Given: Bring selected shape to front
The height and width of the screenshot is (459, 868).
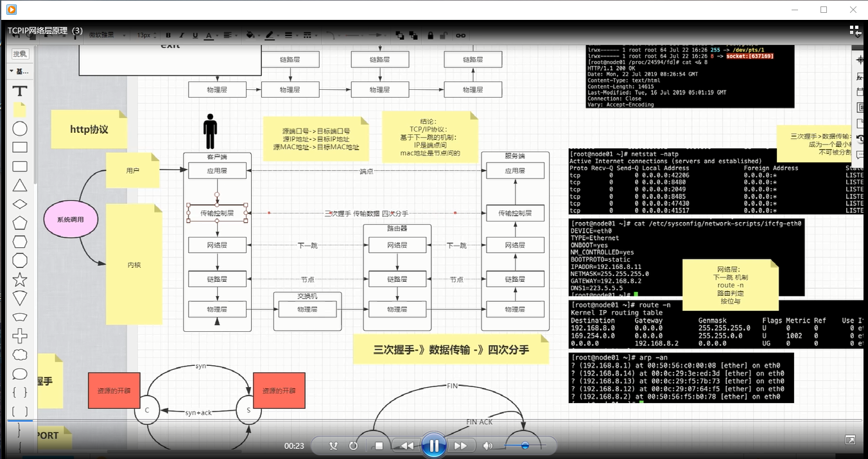Looking at the screenshot, I should click(399, 35).
